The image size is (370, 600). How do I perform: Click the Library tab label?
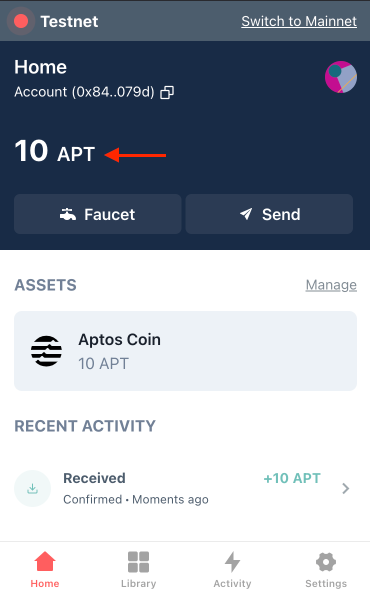(139, 584)
